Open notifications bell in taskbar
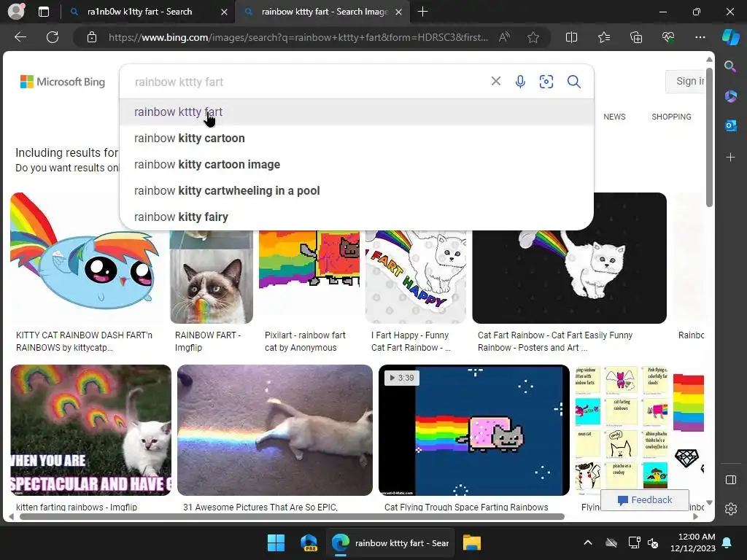This screenshot has height=560, width=747. pyautogui.click(x=727, y=542)
